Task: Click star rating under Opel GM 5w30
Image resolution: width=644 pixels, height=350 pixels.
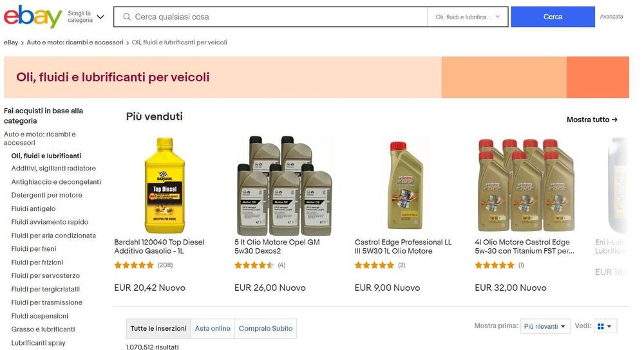Action: (254, 265)
